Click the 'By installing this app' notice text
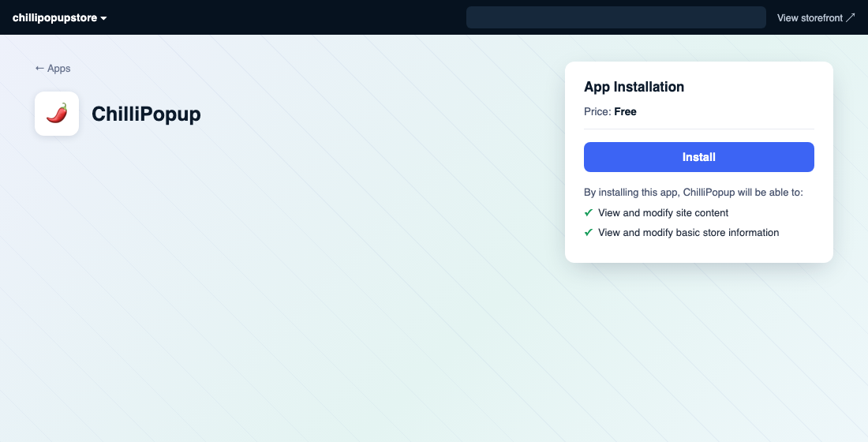 tap(693, 193)
